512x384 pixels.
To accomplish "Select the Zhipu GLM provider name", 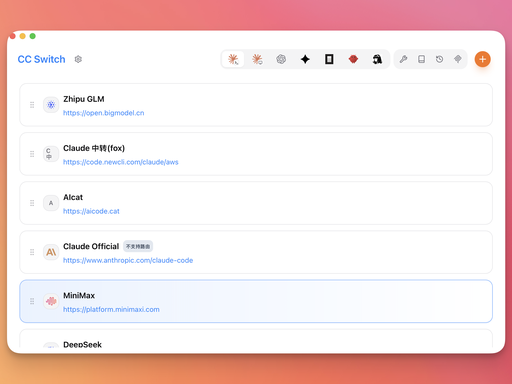I will click(x=84, y=99).
